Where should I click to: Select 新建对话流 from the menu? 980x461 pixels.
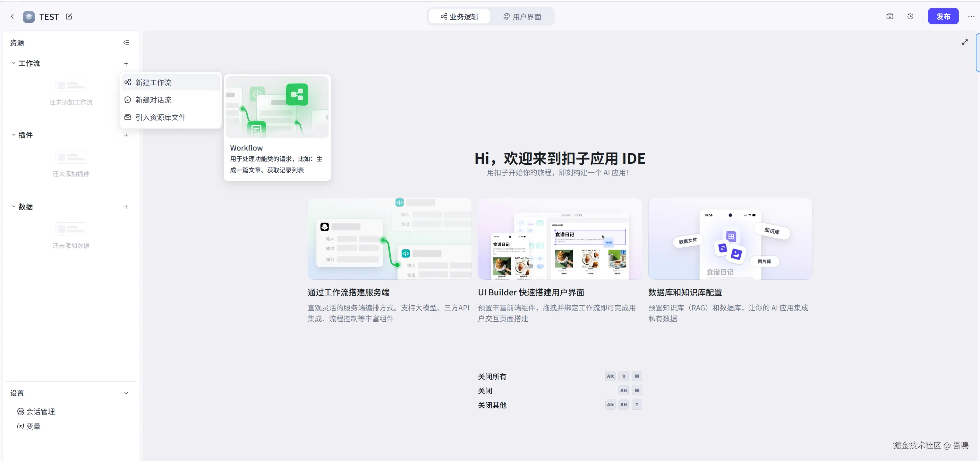point(153,100)
